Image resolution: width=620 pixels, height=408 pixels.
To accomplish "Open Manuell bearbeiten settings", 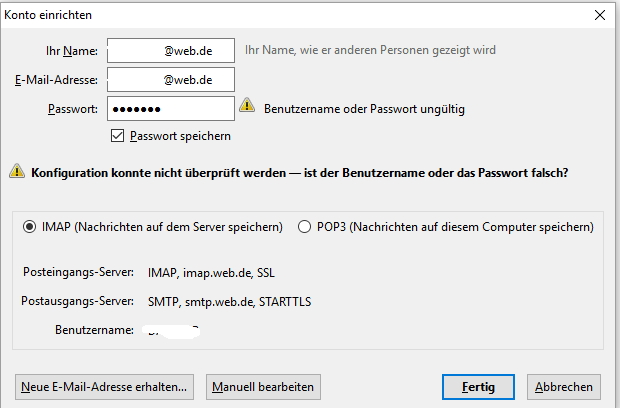I will point(263,386).
